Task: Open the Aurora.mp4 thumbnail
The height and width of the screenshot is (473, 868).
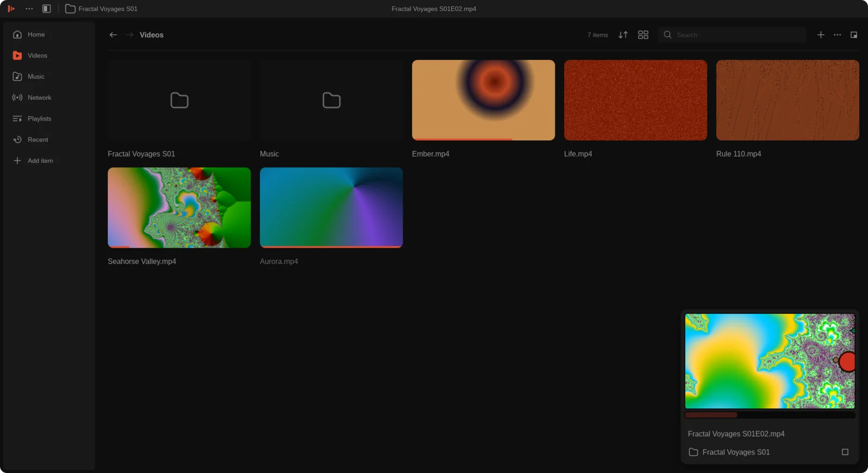Action: coord(331,207)
